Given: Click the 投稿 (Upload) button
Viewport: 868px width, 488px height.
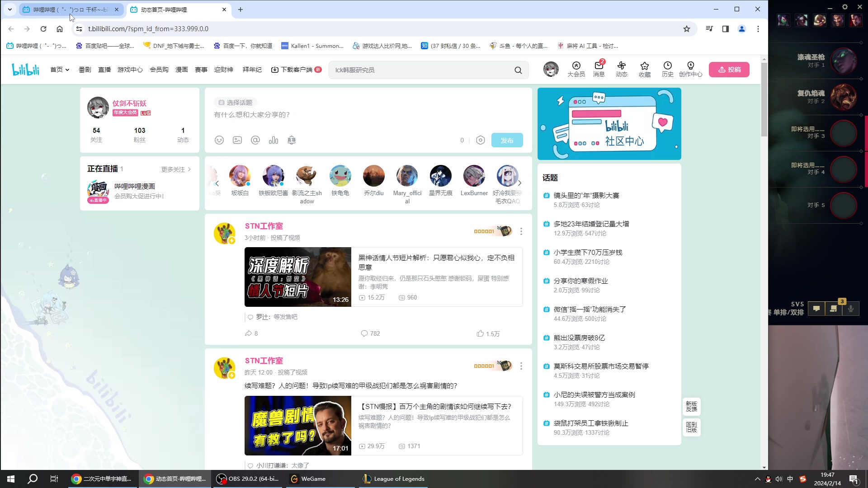Looking at the screenshot, I should tap(730, 69).
